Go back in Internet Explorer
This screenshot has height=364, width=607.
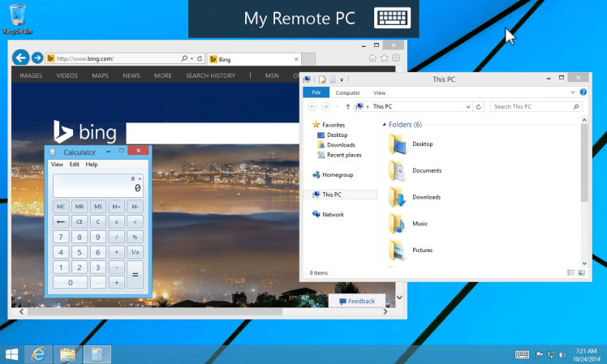point(21,58)
